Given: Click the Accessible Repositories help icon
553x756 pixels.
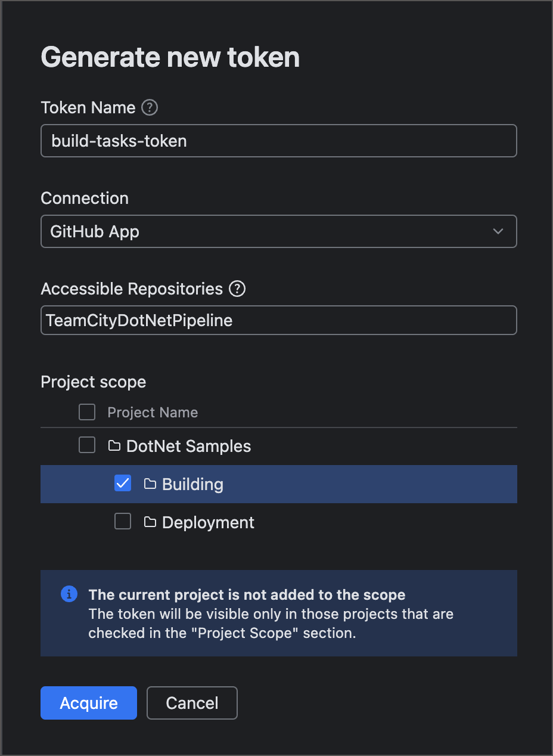Looking at the screenshot, I should (237, 289).
